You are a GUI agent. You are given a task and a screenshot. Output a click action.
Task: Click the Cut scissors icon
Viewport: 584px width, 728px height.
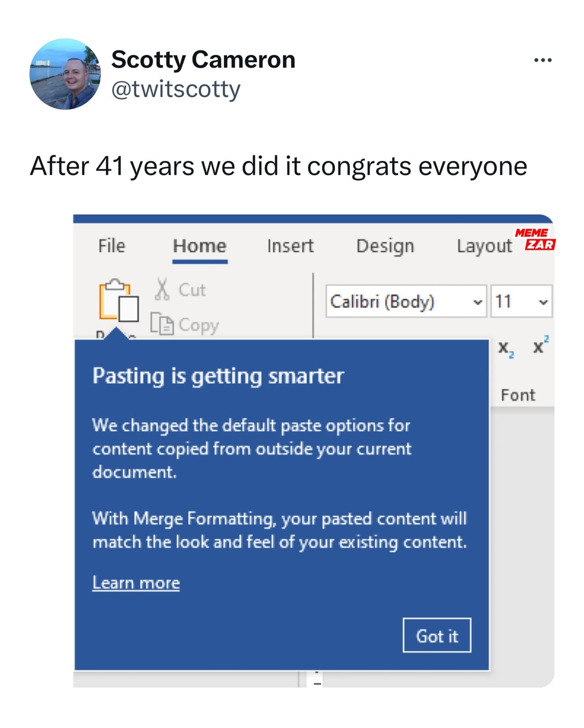[x=162, y=289]
